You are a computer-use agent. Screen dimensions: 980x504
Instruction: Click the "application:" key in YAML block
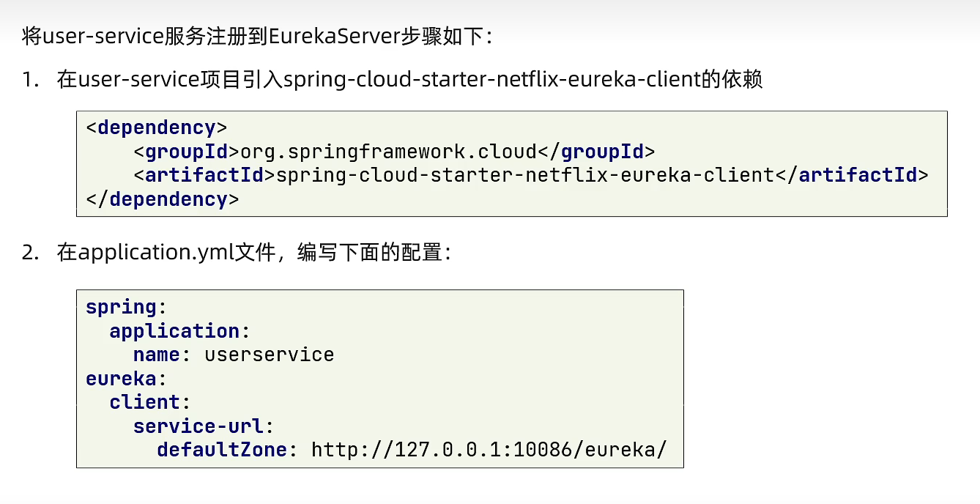pos(180,331)
